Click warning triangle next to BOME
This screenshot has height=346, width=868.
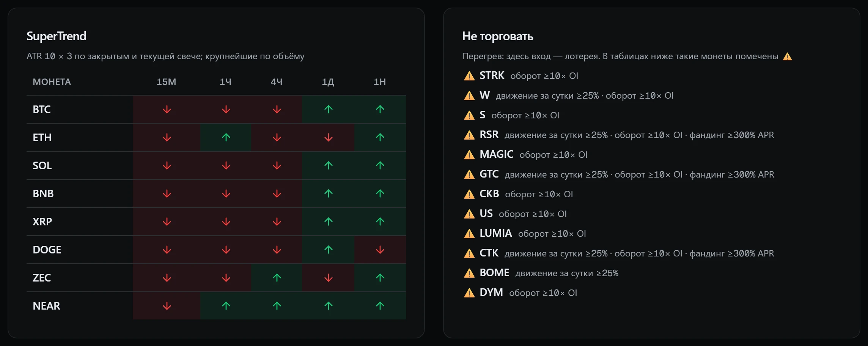tap(469, 273)
